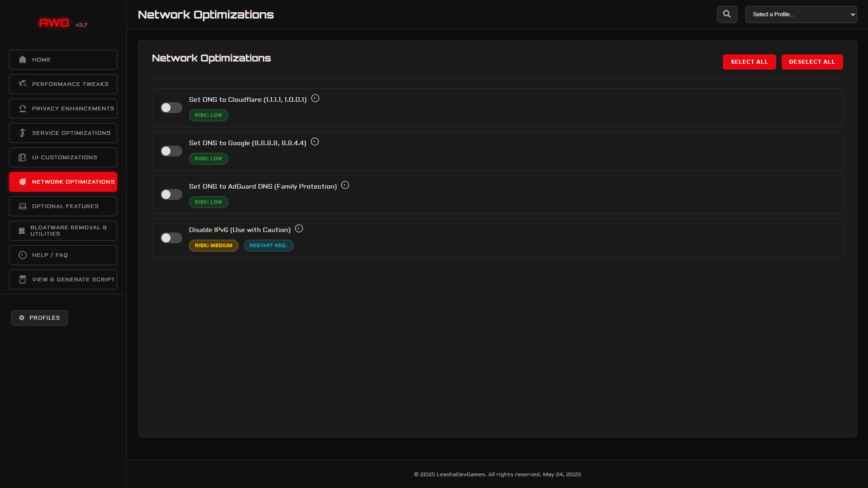This screenshot has width=868, height=488.
Task: Open the Profiles button
Action: point(39,318)
